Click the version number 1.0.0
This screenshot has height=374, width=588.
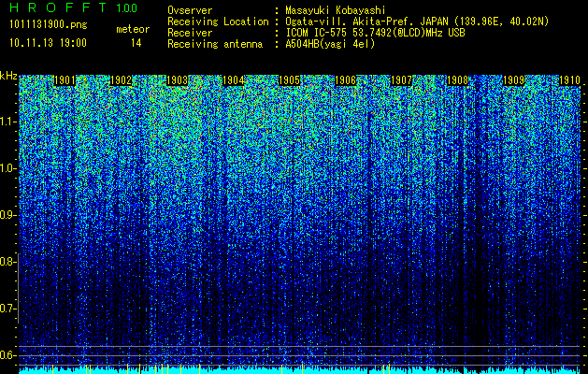coord(126,7)
